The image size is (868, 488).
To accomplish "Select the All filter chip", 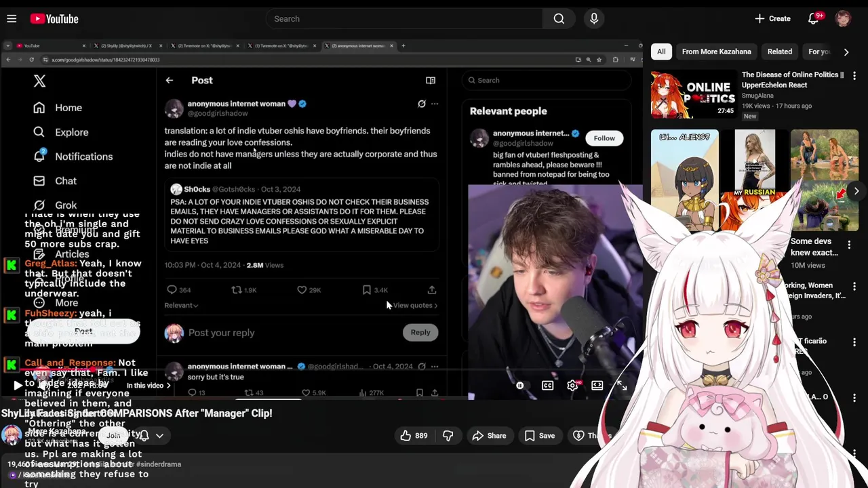I will pyautogui.click(x=661, y=52).
